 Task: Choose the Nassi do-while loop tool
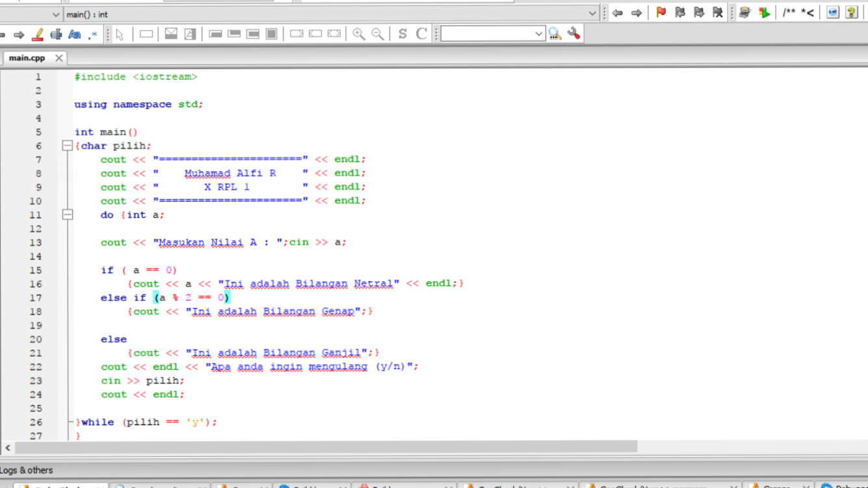(x=235, y=34)
